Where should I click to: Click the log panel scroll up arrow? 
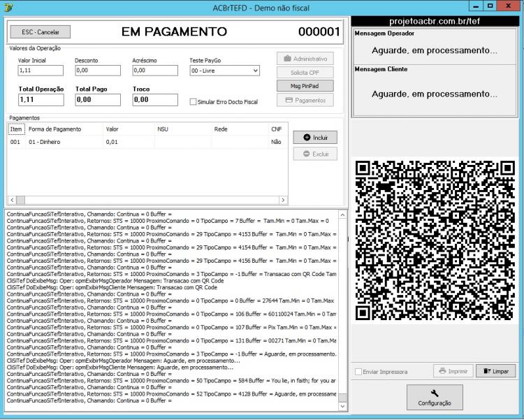pos(342,215)
